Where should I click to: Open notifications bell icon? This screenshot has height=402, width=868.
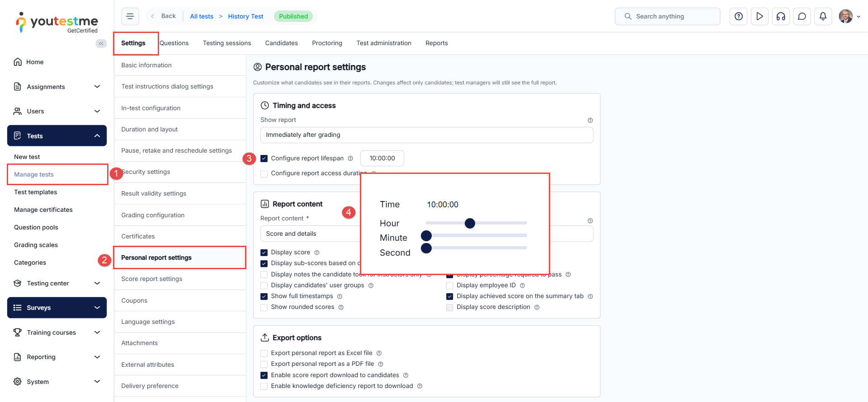click(x=823, y=16)
